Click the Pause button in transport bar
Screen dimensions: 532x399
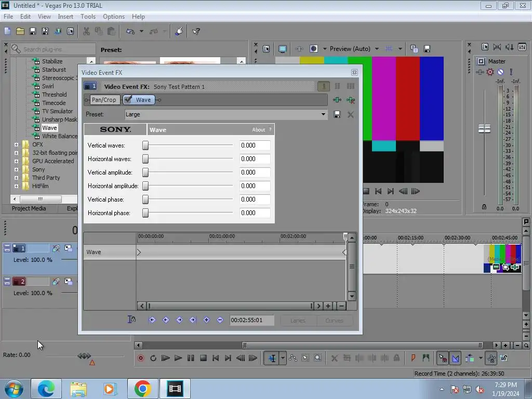point(191,358)
